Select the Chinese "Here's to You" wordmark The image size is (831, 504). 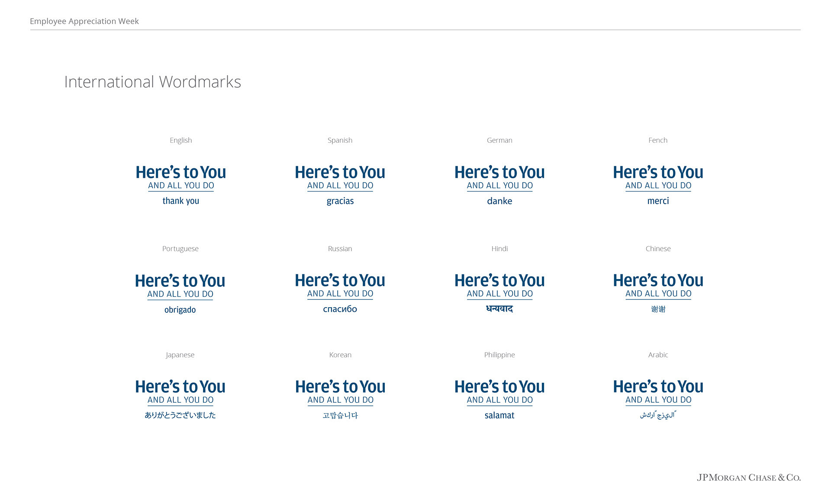click(658, 280)
